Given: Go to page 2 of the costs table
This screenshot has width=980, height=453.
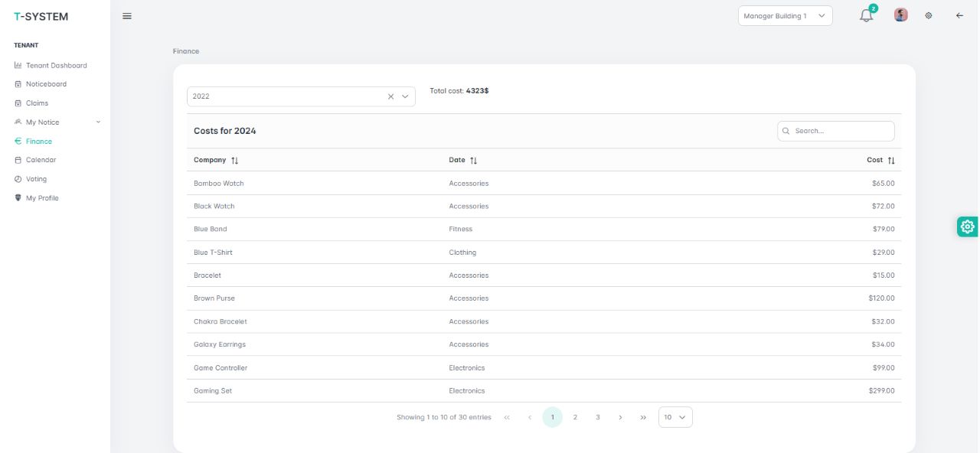Looking at the screenshot, I should click(575, 417).
